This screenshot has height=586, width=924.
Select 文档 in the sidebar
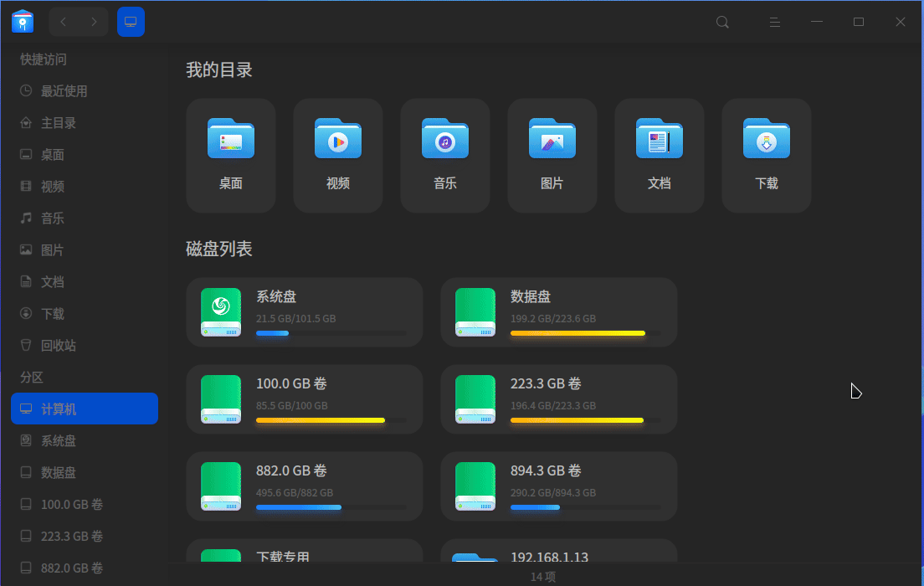point(85,282)
